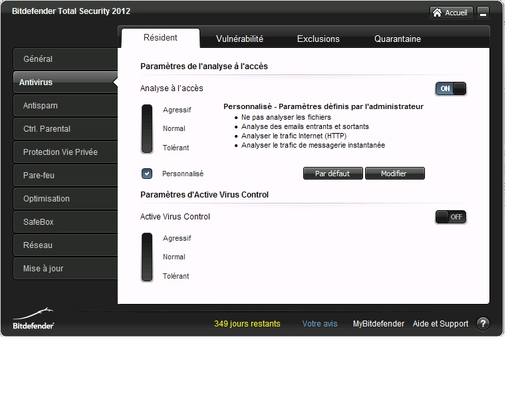Open the Aide et Support link
The image size is (532, 399).
(440, 324)
